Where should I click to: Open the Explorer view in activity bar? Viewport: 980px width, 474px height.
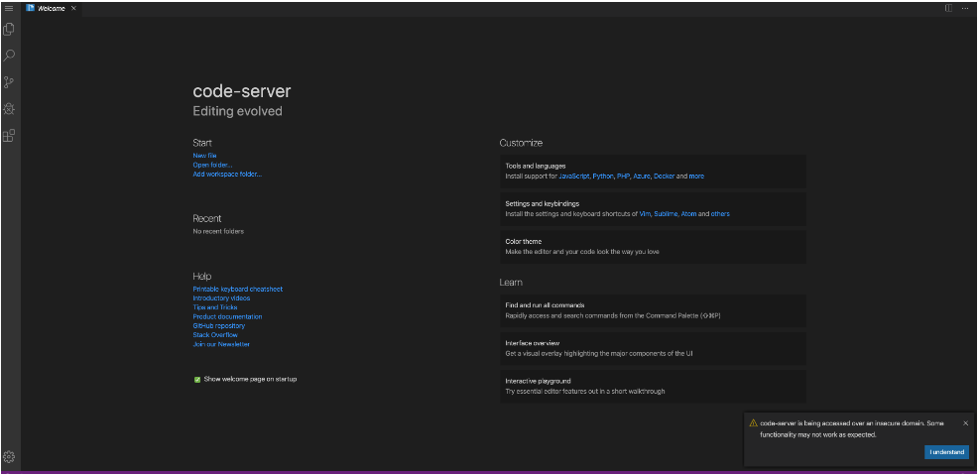[9, 30]
